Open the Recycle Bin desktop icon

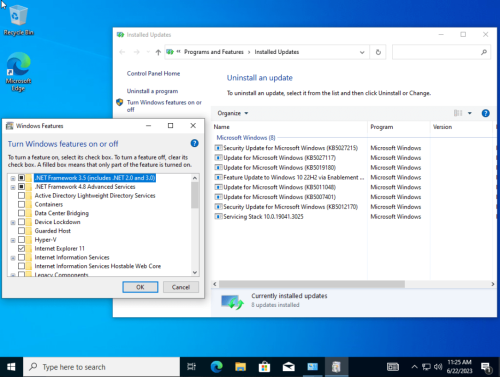(19, 19)
